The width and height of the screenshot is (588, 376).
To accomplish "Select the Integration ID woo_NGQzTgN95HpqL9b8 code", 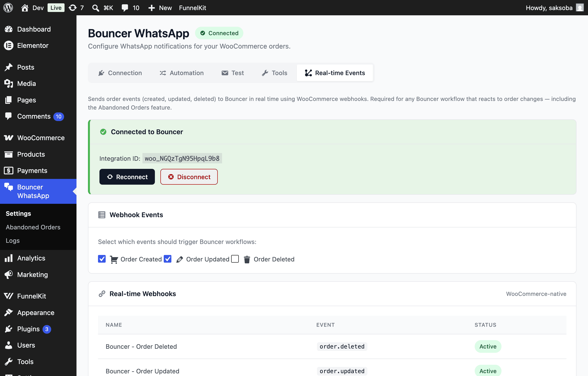I will pos(182,158).
